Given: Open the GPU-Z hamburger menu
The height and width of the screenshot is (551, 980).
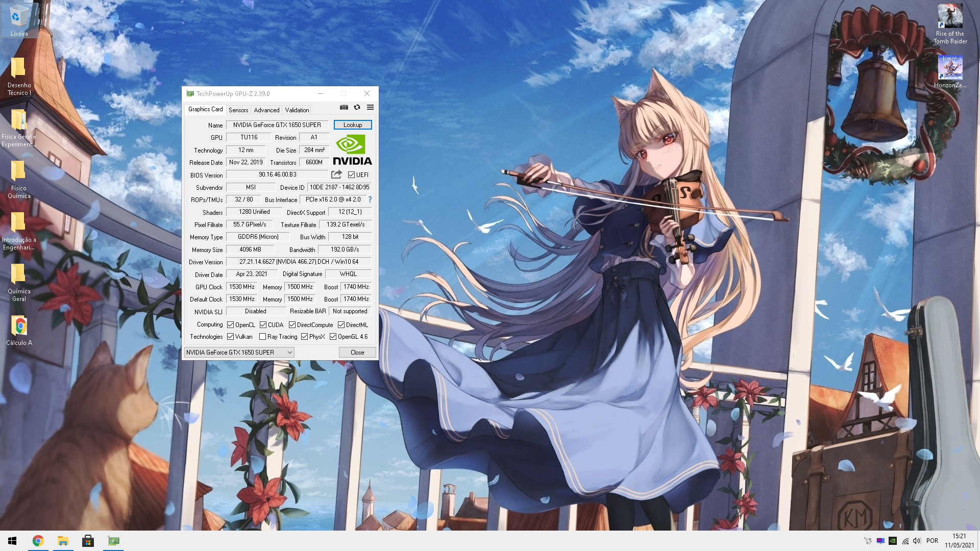Looking at the screenshot, I should click(371, 107).
